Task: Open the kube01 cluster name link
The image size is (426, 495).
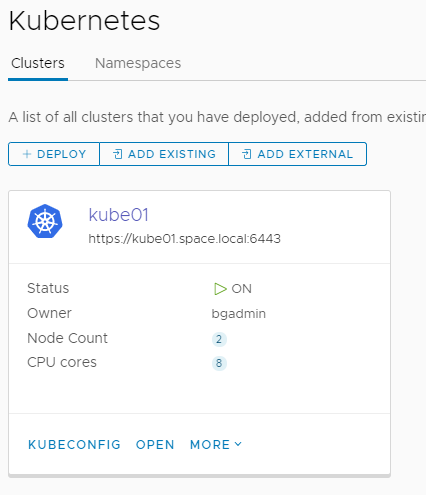Action: 118,215
